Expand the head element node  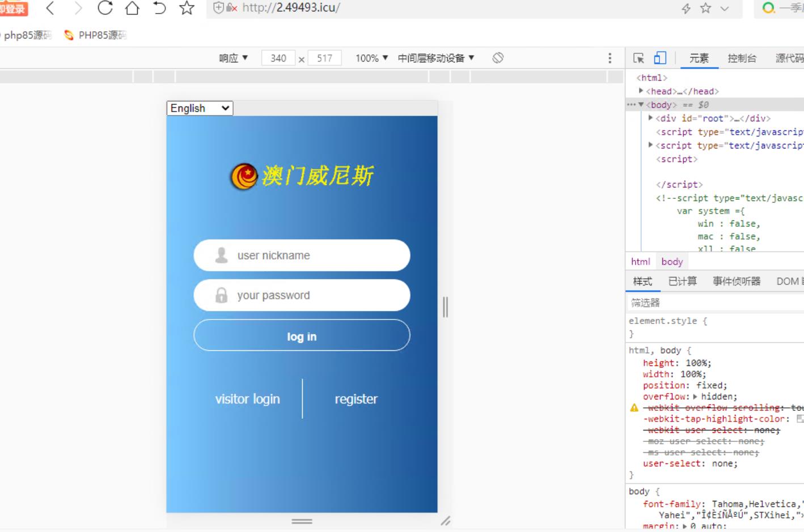tap(641, 91)
